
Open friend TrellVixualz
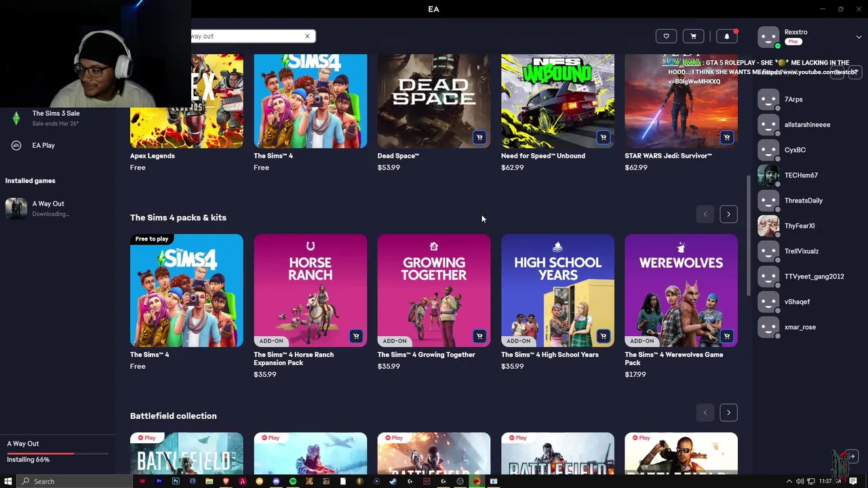tap(807, 251)
